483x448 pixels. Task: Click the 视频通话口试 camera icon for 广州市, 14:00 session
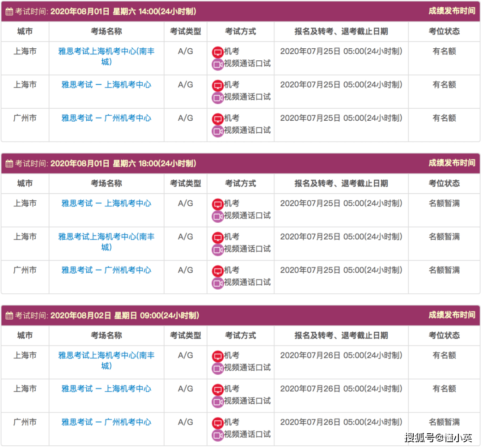[218, 131]
